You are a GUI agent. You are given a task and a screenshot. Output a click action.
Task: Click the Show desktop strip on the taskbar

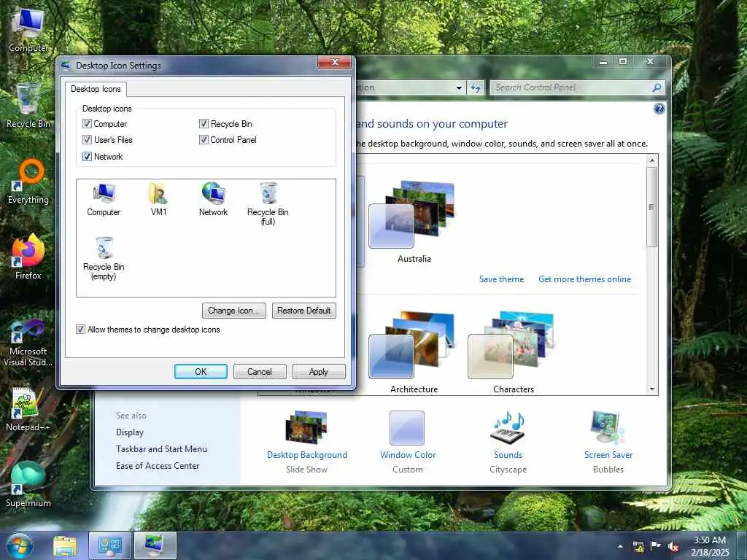click(x=743, y=545)
